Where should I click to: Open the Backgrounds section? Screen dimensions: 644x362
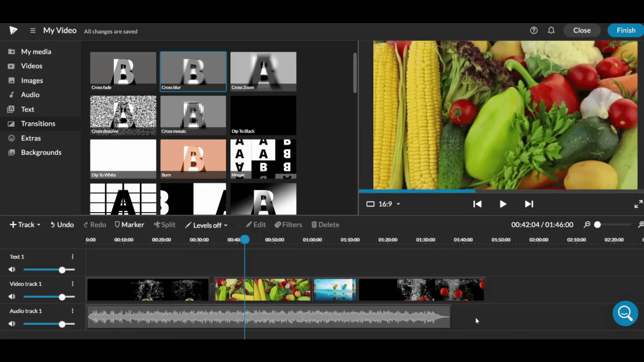pyautogui.click(x=40, y=152)
